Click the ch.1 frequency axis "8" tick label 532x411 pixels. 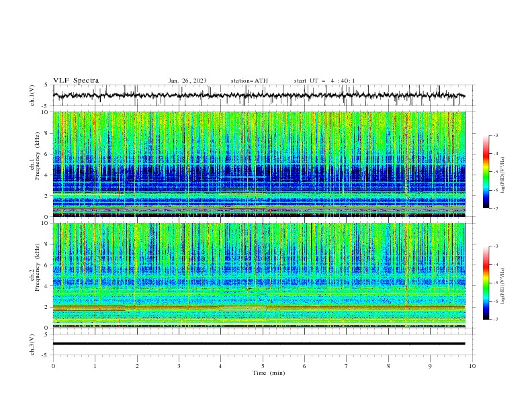pos(46,133)
